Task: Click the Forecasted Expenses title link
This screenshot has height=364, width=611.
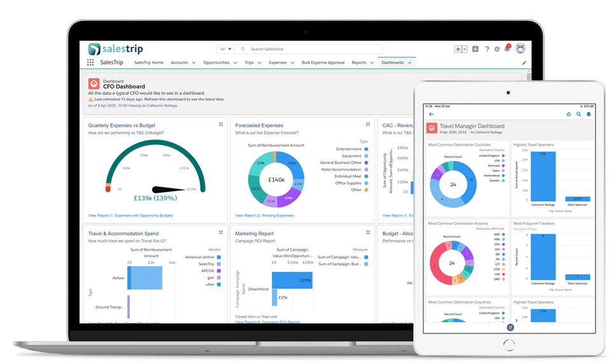Action: point(259,125)
